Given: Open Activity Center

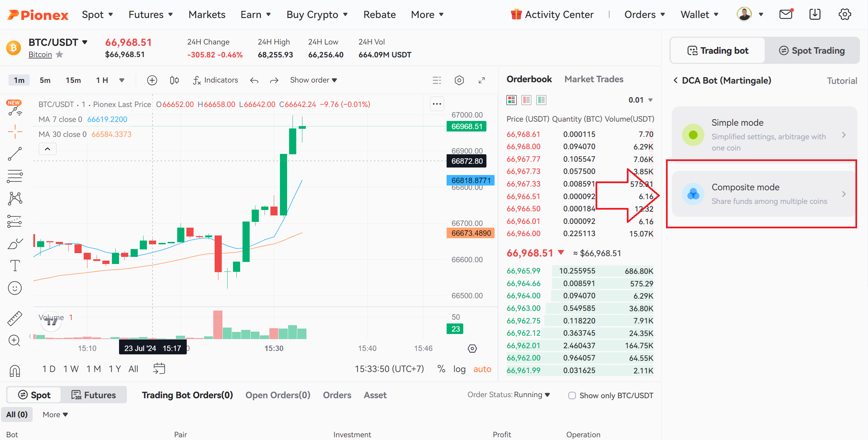Looking at the screenshot, I should coord(552,15).
